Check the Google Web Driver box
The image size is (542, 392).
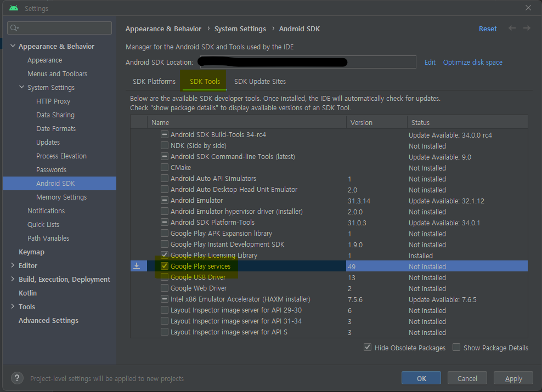point(165,288)
